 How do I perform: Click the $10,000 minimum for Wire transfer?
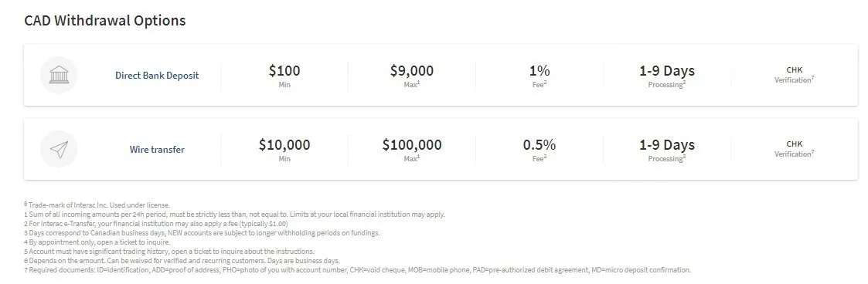tap(284, 145)
